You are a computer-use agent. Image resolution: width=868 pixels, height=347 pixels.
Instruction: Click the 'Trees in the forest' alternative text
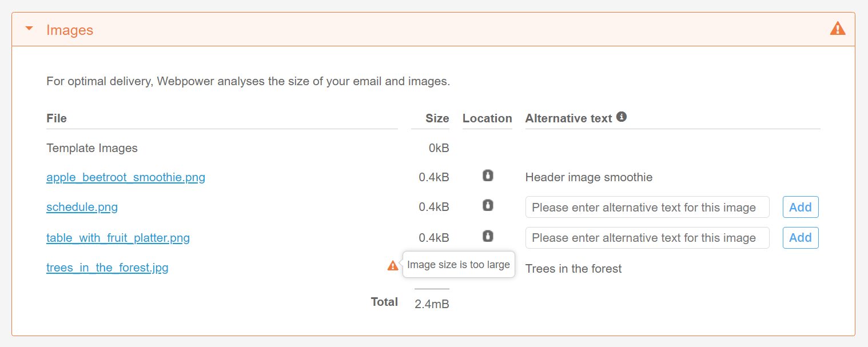(x=573, y=269)
